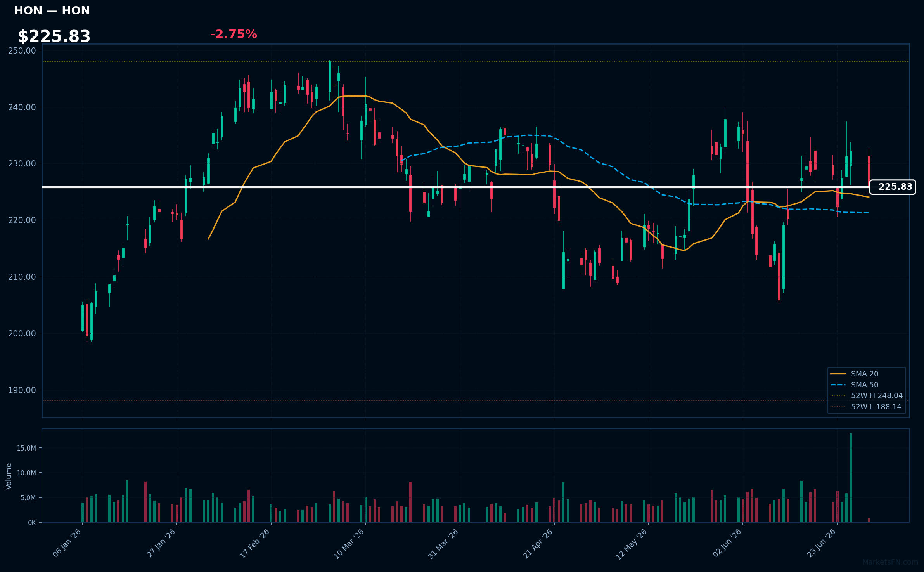Click the 10.0M volume axis label

coord(26,473)
